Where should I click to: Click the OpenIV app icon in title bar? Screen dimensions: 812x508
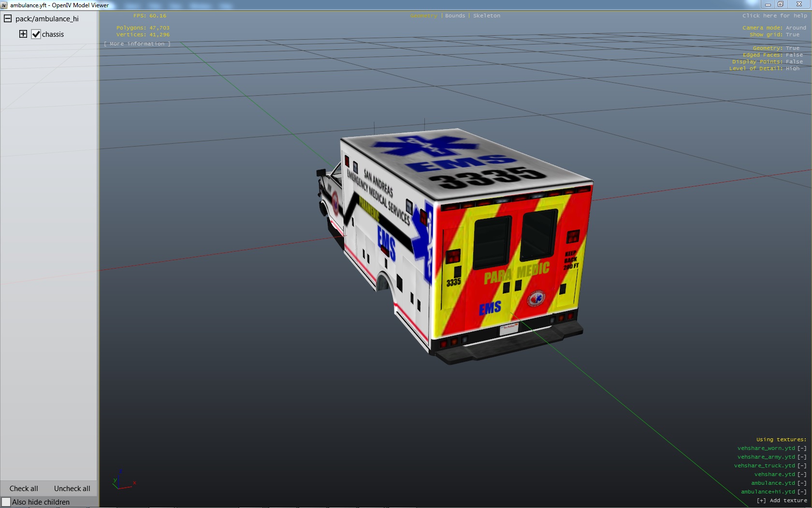pyautogui.click(x=4, y=5)
